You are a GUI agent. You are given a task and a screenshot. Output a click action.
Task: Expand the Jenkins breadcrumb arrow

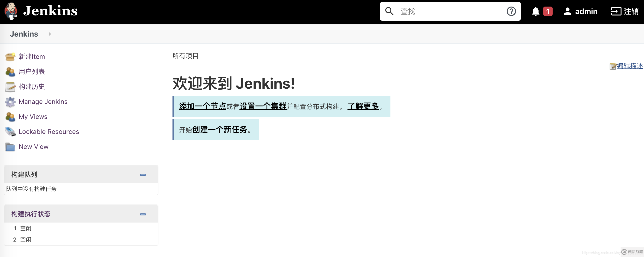50,34
